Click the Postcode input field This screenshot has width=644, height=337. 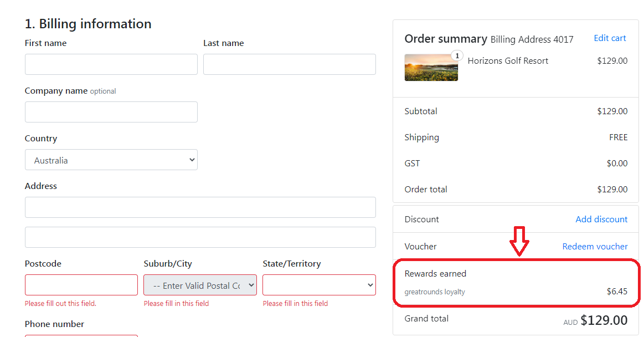tap(81, 285)
